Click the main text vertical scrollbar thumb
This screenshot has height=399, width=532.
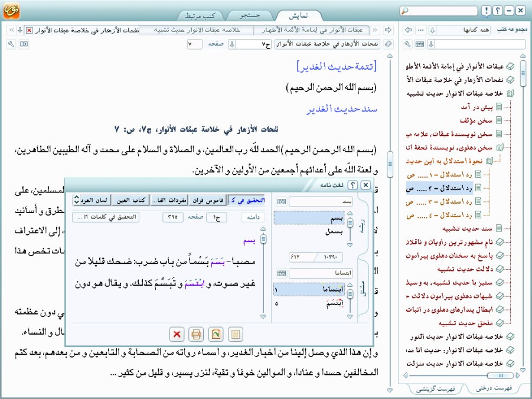tap(390, 165)
